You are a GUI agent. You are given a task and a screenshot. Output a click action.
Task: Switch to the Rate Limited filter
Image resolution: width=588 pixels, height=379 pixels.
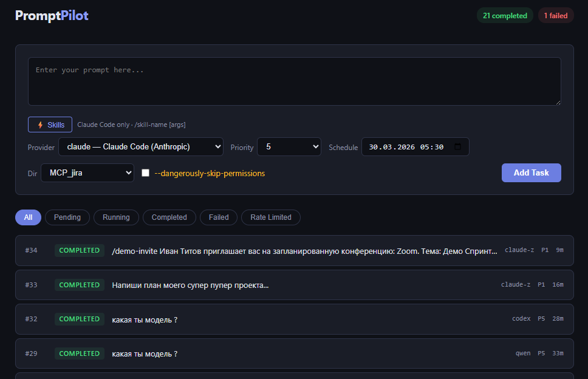point(271,217)
